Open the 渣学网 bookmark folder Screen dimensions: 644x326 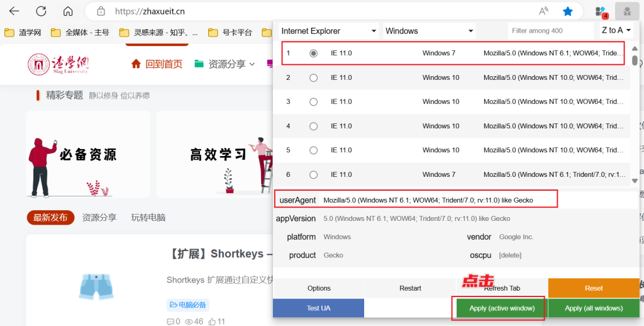coord(23,33)
